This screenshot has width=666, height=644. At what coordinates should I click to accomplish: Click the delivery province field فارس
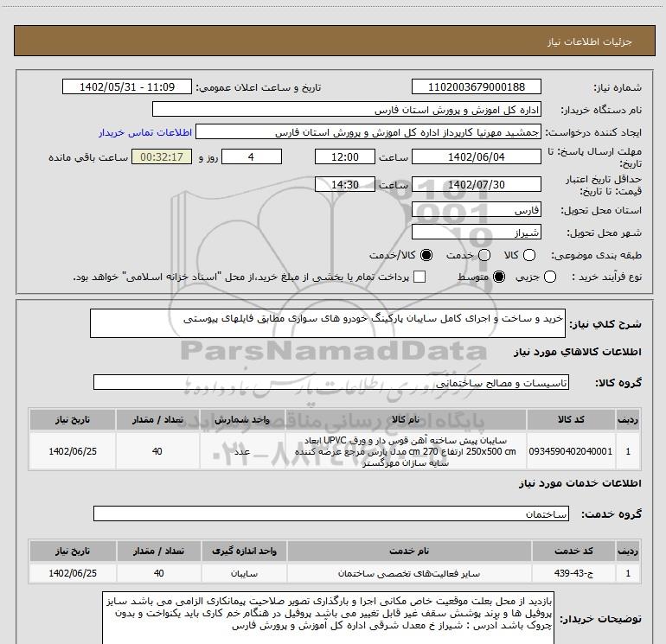[476, 210]
